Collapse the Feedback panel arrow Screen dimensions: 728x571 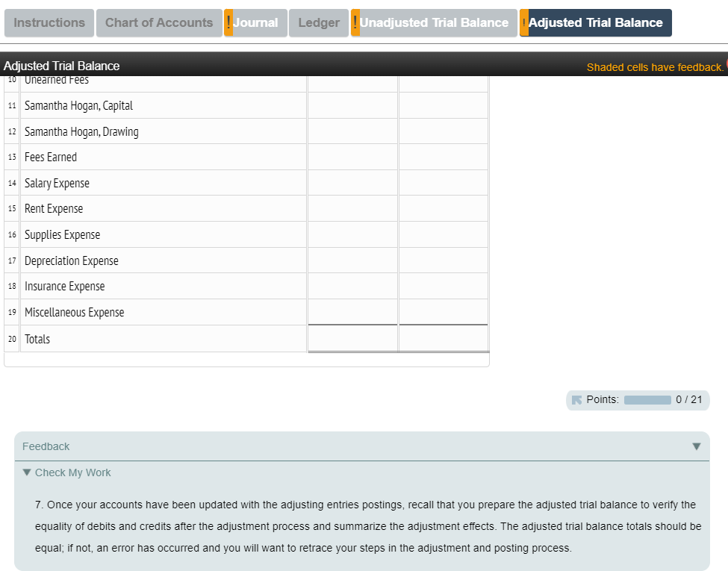tap(697, 446)
